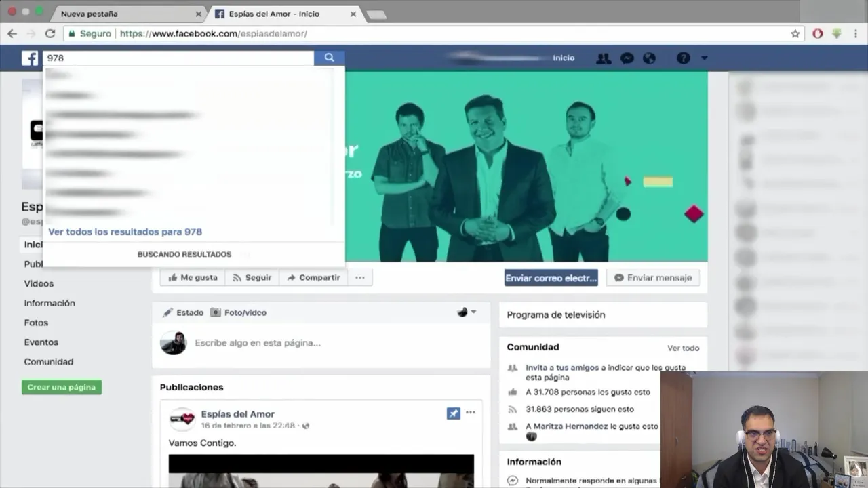Open the Chrome three-dot menu
Image resolution: width=868 pixels, height=488 pixels.
pyautogui.click(x=856, y=33)
